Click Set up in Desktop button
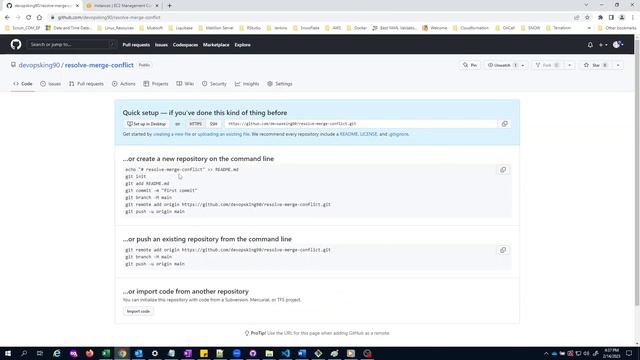Image resolution: width=640 pixels, height=360 pixels. coord(146,124)
